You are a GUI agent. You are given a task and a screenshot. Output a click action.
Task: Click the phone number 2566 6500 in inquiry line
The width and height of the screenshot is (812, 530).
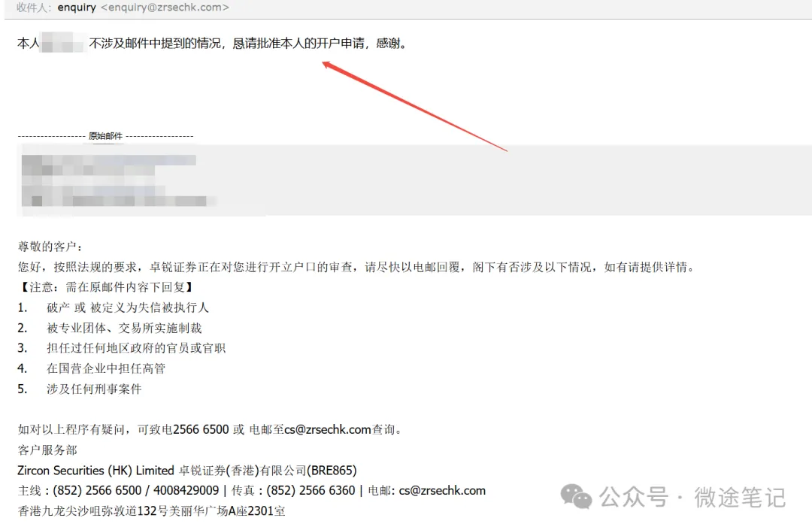point(201,429)
